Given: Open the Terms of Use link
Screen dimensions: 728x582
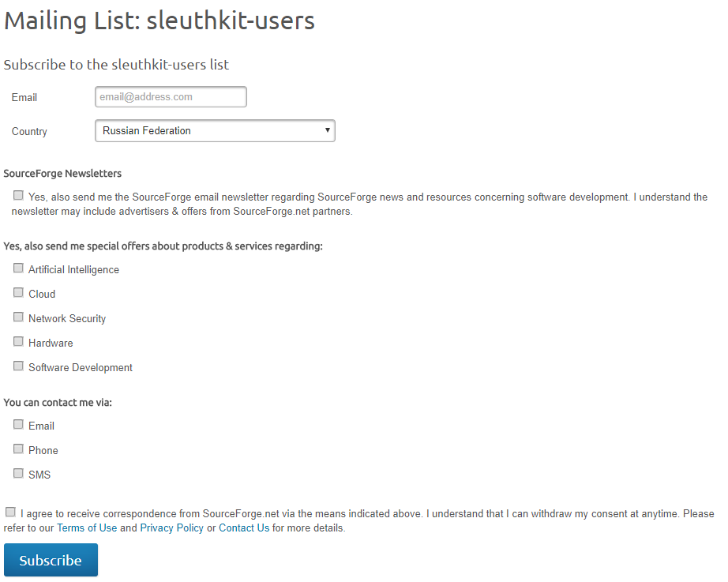Looking at the screenshot, I should coord(87,528).
